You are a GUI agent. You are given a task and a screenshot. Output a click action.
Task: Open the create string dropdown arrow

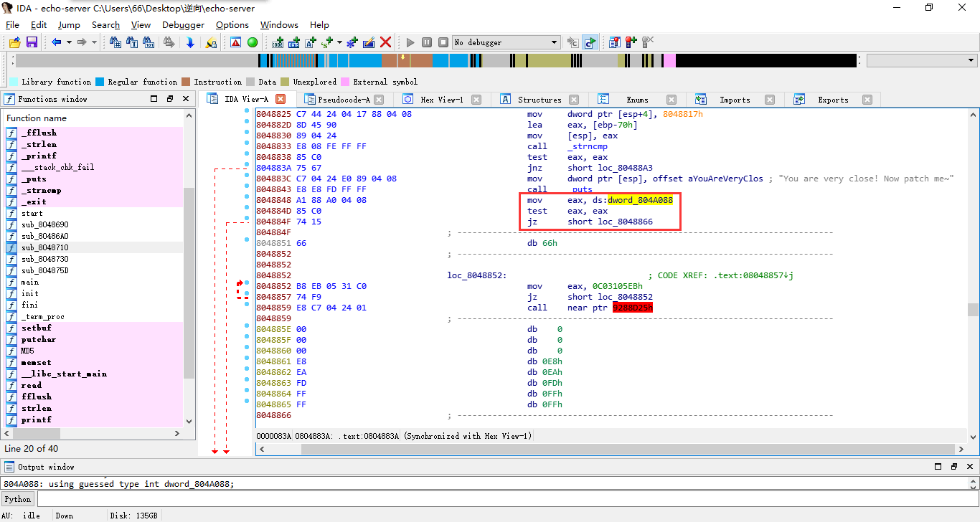[x=338, y=42]
